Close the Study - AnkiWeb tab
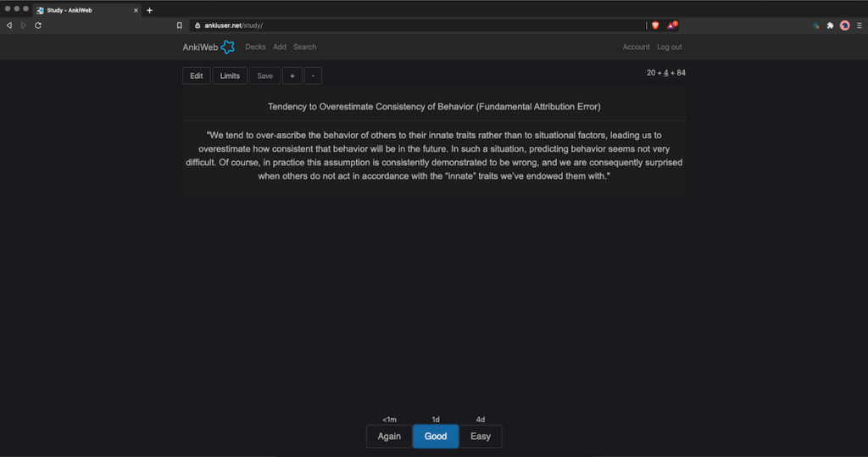 coord(136,10)
